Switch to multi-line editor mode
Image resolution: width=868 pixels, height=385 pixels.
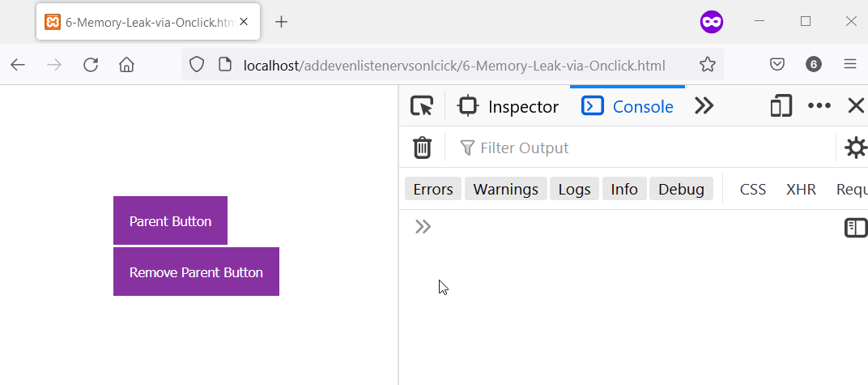(855, 227)
